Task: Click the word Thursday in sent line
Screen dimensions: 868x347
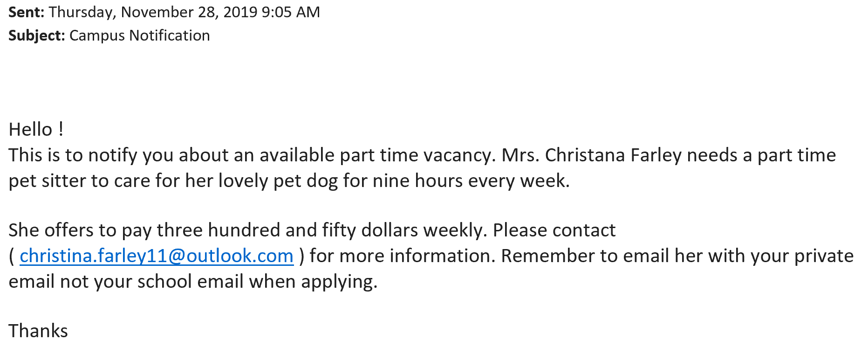Action: 82,12
